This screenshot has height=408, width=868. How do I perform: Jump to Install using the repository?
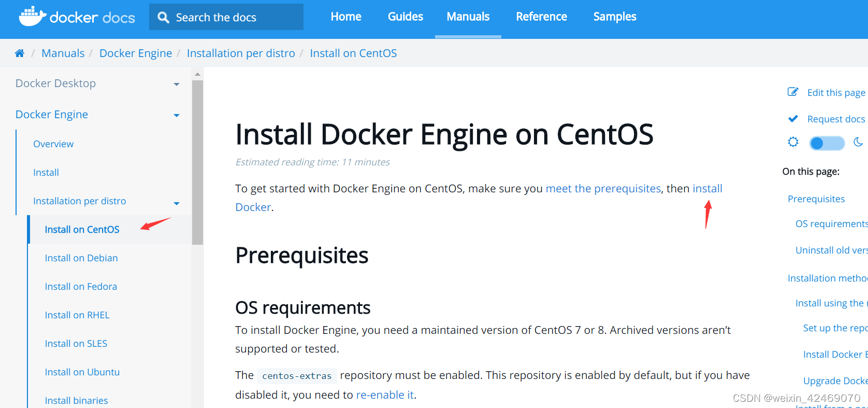pos(832,303)
